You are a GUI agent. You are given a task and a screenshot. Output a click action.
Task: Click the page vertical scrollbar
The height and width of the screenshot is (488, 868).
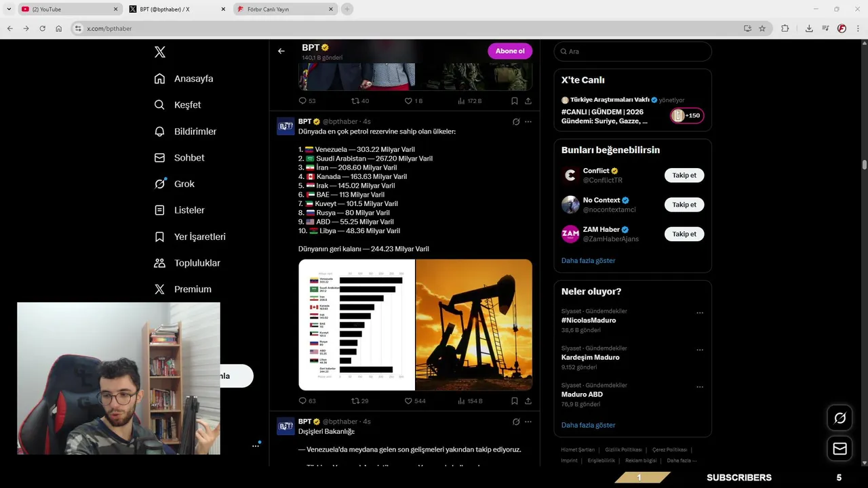(865, 165)
